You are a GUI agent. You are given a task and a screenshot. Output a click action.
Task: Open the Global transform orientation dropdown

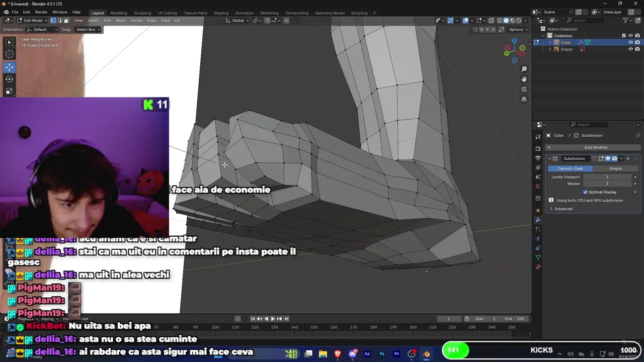pos(237,21)
